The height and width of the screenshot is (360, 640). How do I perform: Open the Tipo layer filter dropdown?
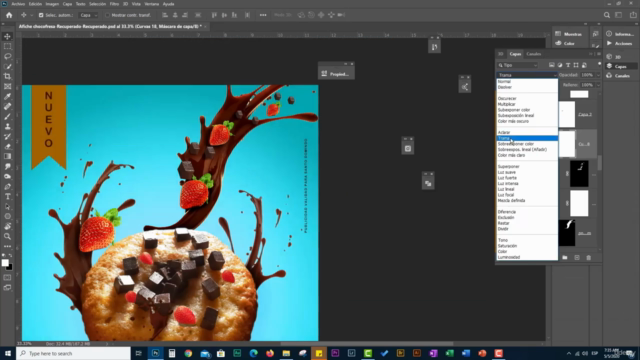(518, 65)
